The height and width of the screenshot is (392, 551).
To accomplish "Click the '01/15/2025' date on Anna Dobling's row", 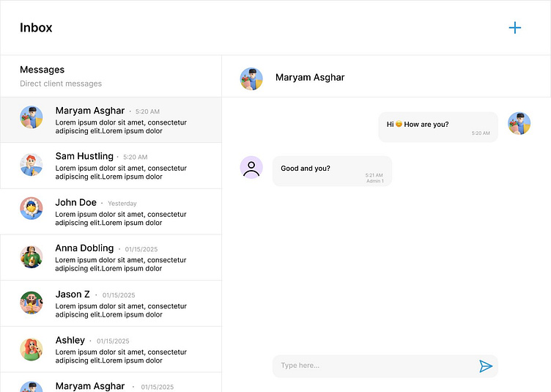I will click(141, 249).
